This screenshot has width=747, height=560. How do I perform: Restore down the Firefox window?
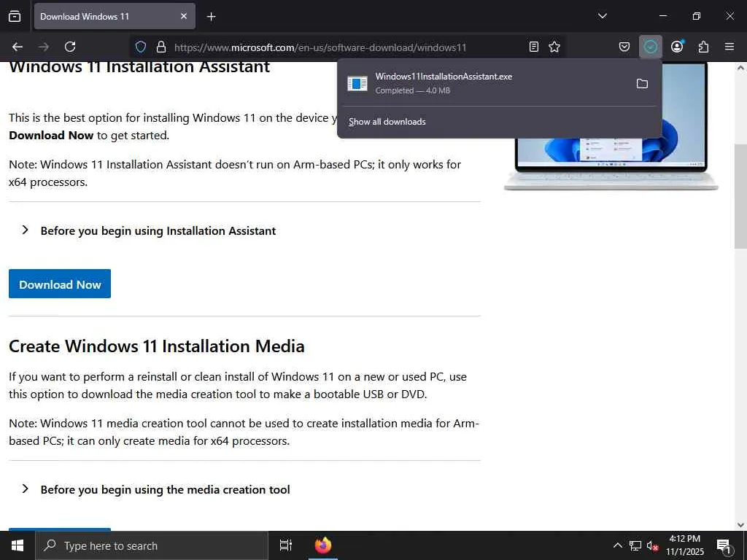[697, 16]
